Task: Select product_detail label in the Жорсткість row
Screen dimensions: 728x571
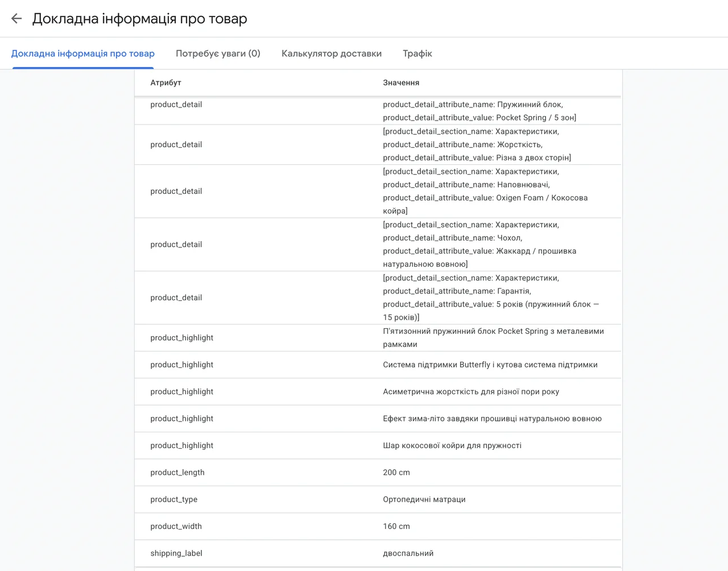Action: coord(176,144)
